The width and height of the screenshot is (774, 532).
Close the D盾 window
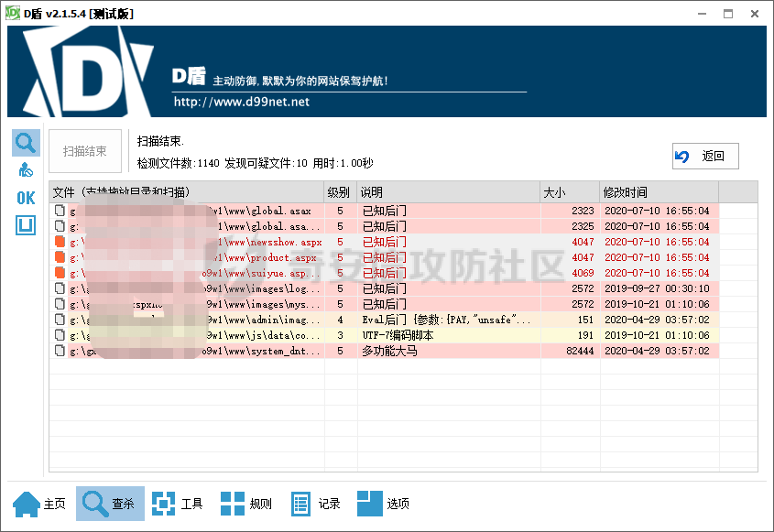tap(755, 14)
